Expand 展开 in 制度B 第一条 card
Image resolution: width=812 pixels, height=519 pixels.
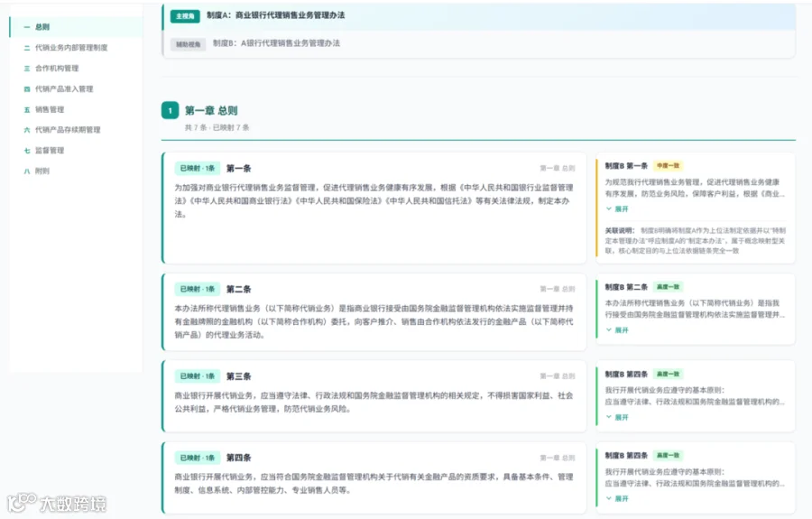617,209
